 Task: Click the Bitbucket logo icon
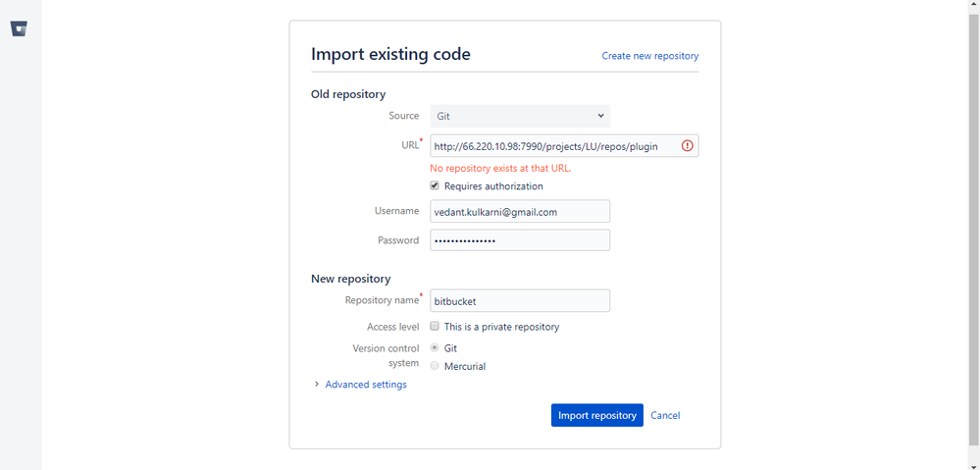pyautogui.click(x=19, y=28)
